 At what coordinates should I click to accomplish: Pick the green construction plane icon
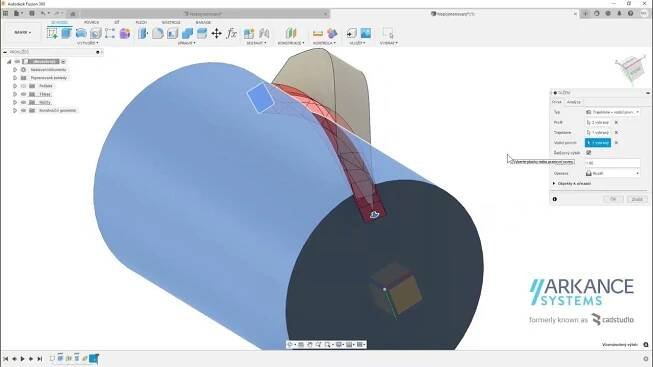(x=291, y=33)
